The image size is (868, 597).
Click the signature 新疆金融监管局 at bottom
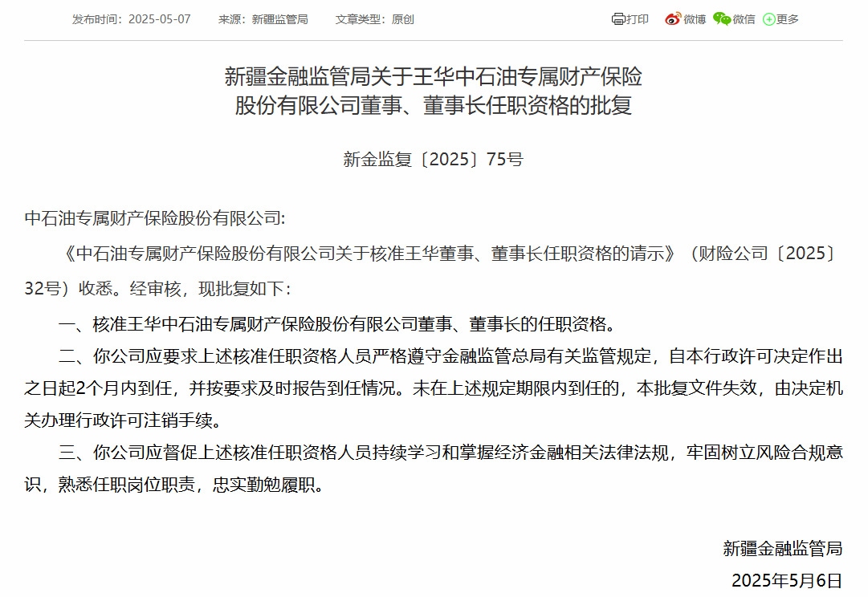coord(783,548)
